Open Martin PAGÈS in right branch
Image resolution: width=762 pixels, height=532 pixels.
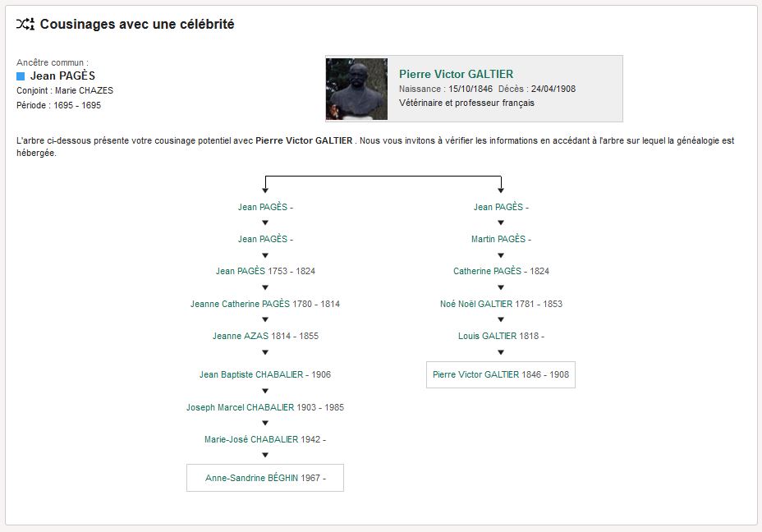tap(498, 239)
